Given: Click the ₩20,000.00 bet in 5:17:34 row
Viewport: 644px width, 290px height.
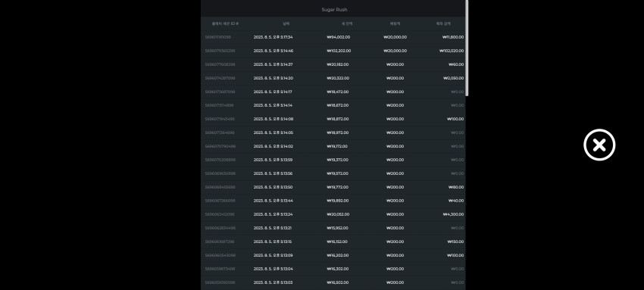Looking at the screenshot, I should 395,37.
